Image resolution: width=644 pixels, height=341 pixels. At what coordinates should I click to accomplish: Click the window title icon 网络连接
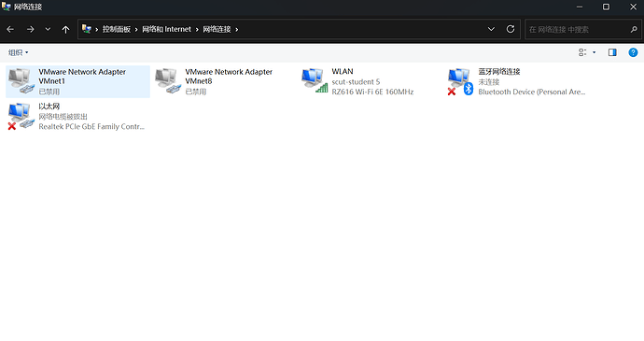coord(6,7)
